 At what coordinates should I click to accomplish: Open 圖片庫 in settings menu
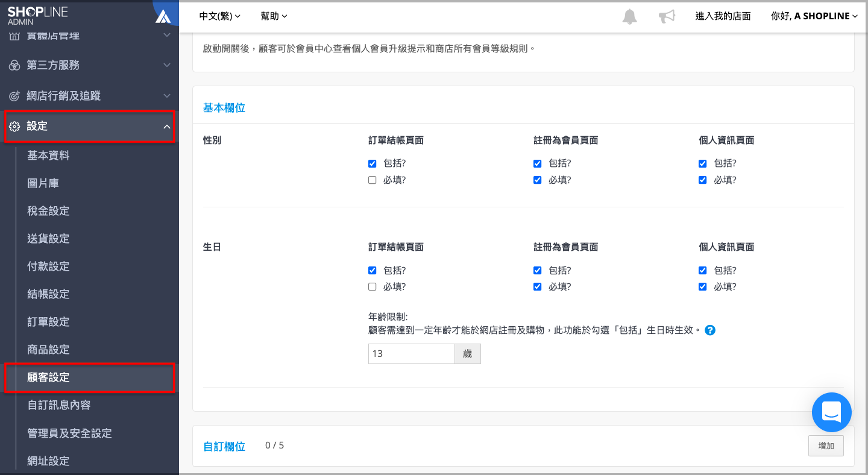point(43,183)
